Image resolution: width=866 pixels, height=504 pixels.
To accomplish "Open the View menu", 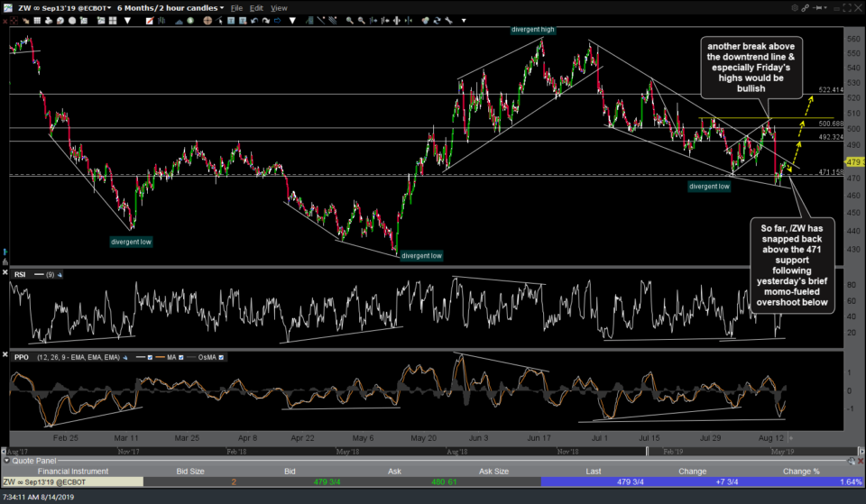I will tap(279, 7).
